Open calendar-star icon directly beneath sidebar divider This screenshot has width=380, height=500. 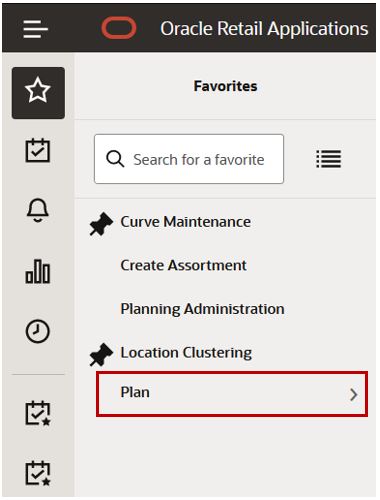38,413
